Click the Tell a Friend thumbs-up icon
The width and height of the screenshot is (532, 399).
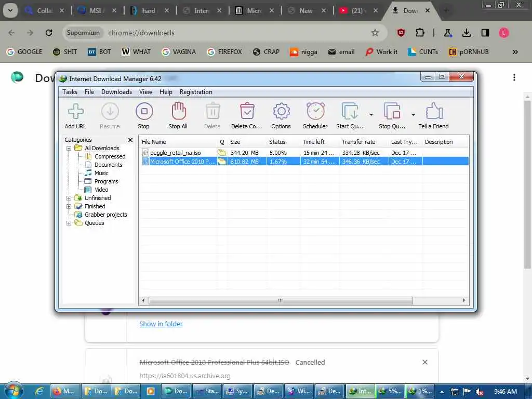pyautogui.click(x=434, y=111)
